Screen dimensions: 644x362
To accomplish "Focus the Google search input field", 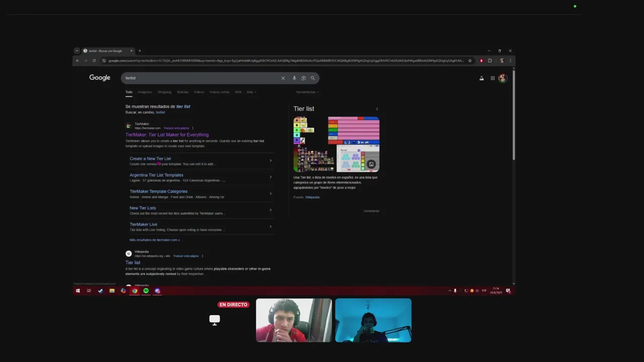I will (201, 78).
